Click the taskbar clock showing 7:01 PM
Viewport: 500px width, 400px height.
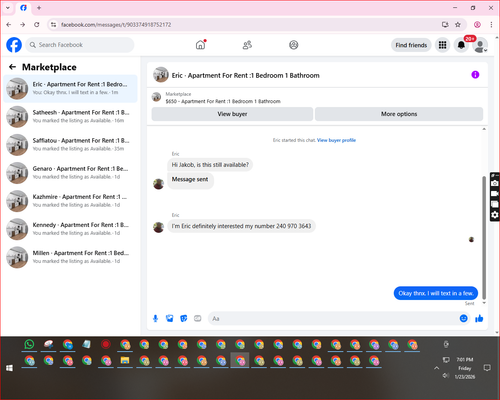coord(465,368)
